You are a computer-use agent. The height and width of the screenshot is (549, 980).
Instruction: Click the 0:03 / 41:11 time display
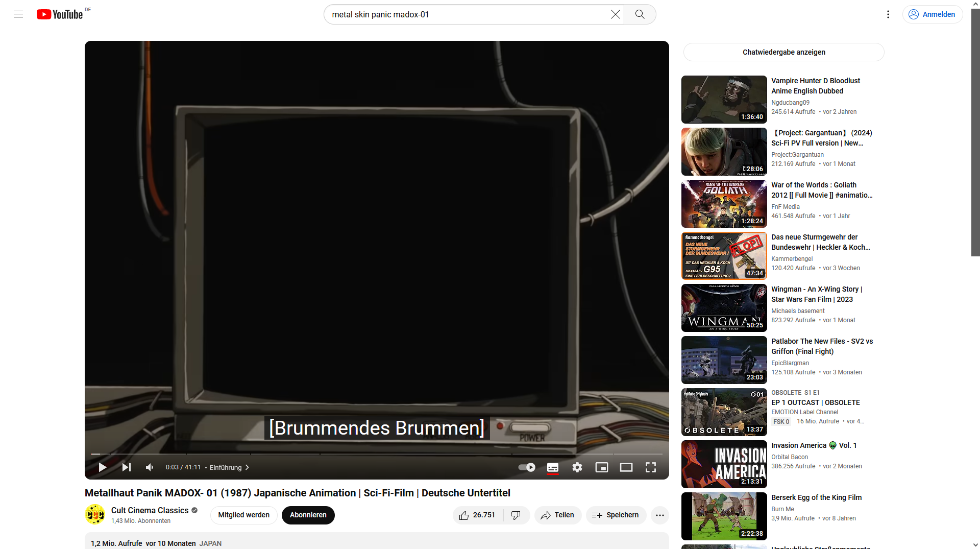click(x=183, y=467)
